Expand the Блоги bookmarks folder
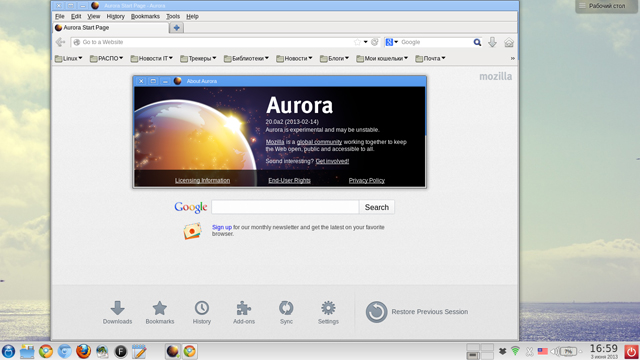640x360 pixels. [334, 59]
